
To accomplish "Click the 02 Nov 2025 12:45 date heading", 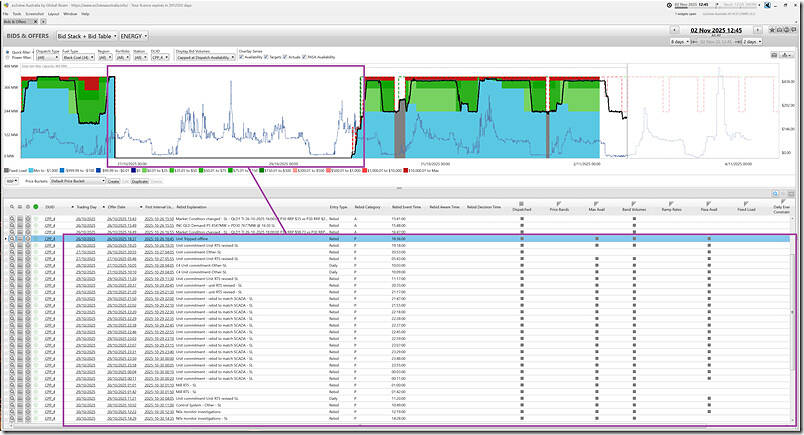I will coord(716,30).
